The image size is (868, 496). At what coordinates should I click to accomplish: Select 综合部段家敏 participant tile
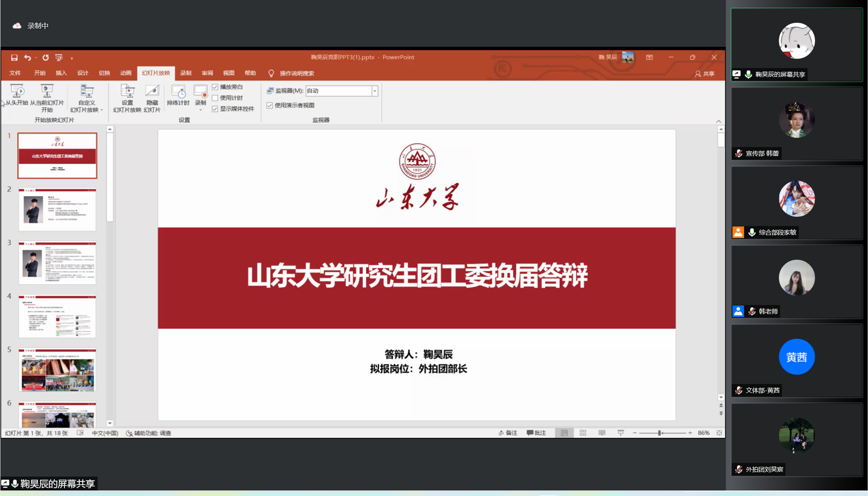click(797, 203)
